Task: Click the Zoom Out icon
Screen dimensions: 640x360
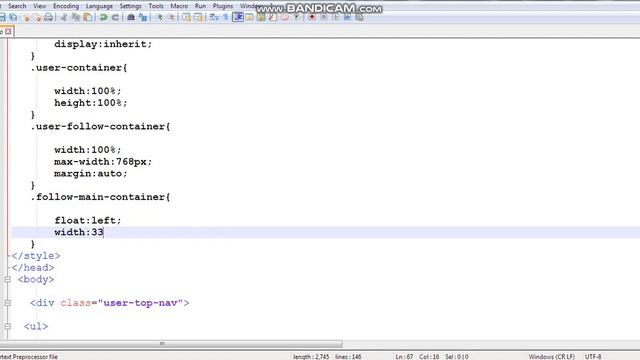Action: coord(171,17)
